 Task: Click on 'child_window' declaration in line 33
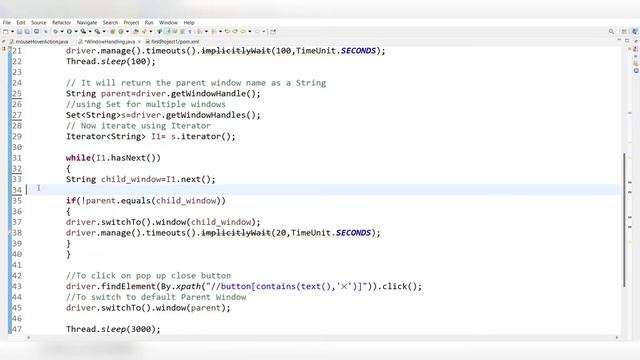coord(131,179)
